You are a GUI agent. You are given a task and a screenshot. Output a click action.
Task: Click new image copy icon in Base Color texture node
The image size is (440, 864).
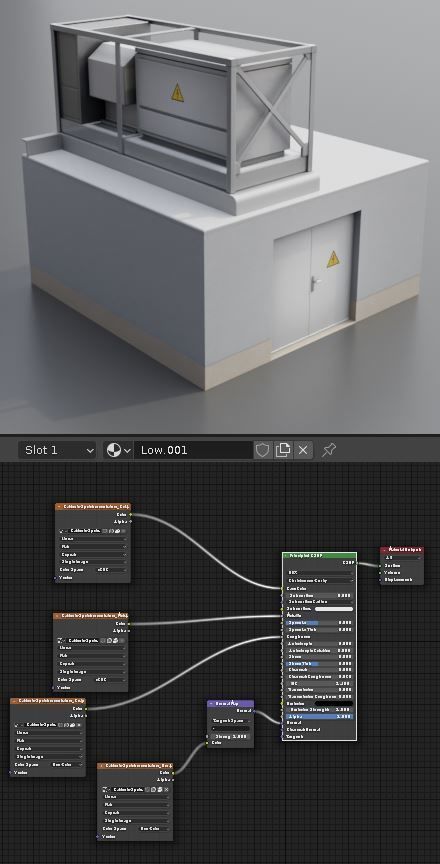pyautogui.click(x=111, y=531)
